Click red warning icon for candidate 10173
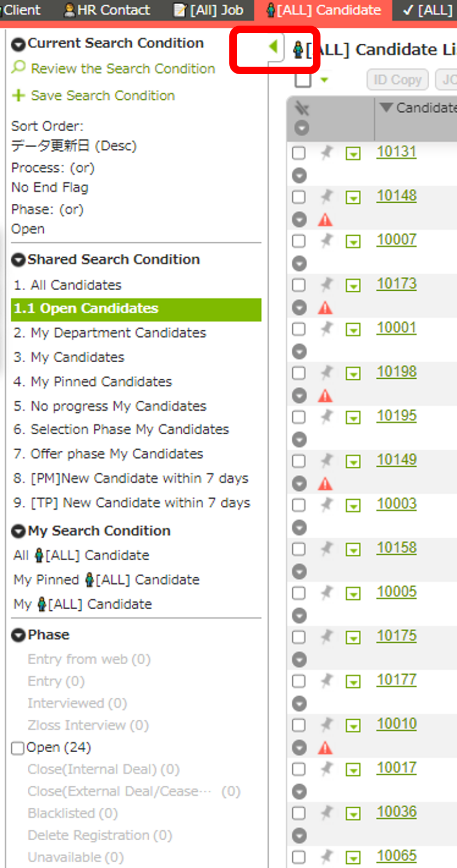This screenshot has height=868, width=457. tap(325, 308)
